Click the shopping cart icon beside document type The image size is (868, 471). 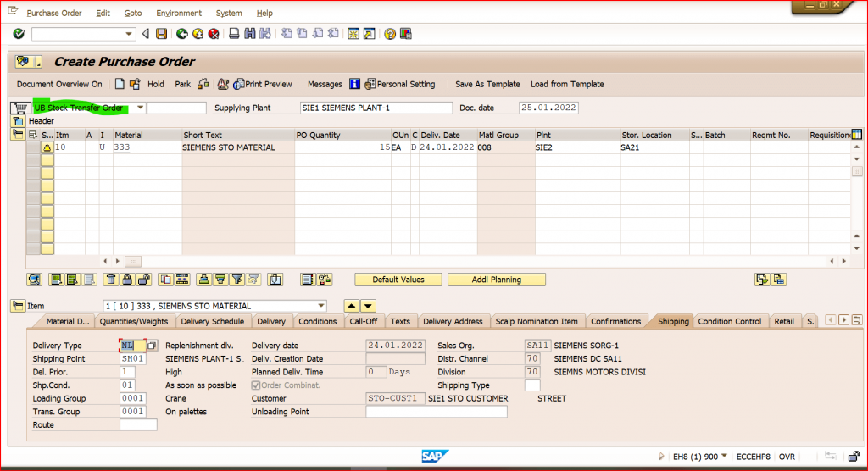[x=20, y=108]
